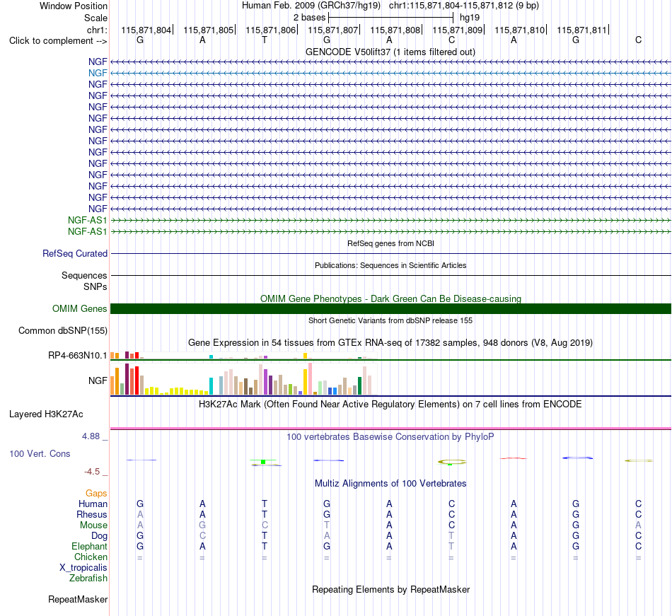Open the RefSeq Curated track label
This screenshot has height=616, width=672.
coord(74,254)
